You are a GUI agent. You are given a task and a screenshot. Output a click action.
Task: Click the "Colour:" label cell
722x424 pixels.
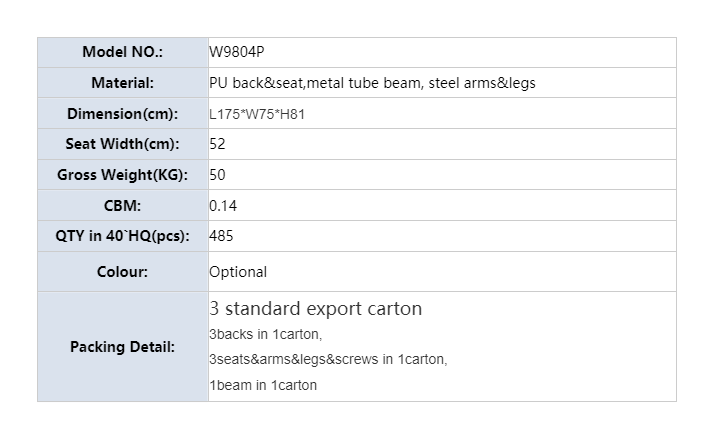(x=122, y=272)
